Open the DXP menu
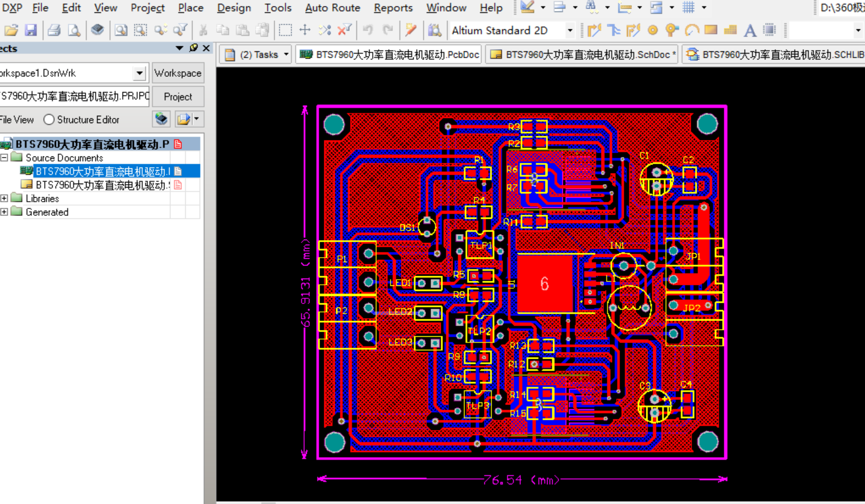This screenshot has height=504, width=865. click(12, 7)
